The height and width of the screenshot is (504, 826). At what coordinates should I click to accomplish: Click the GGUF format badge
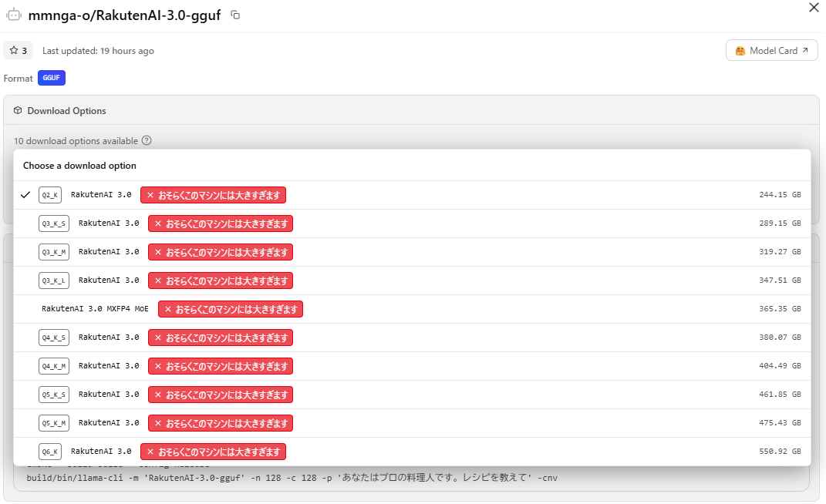click(x=52, y=79)
